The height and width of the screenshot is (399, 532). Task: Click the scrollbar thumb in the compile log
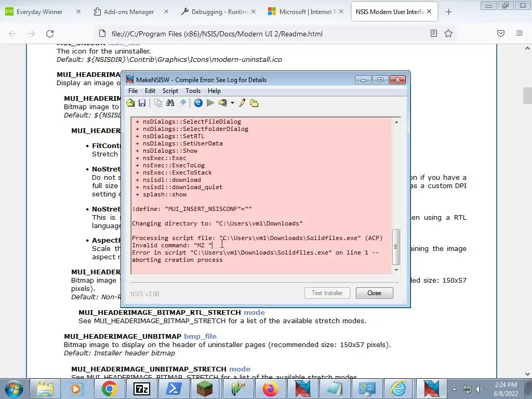coord(396,247)
